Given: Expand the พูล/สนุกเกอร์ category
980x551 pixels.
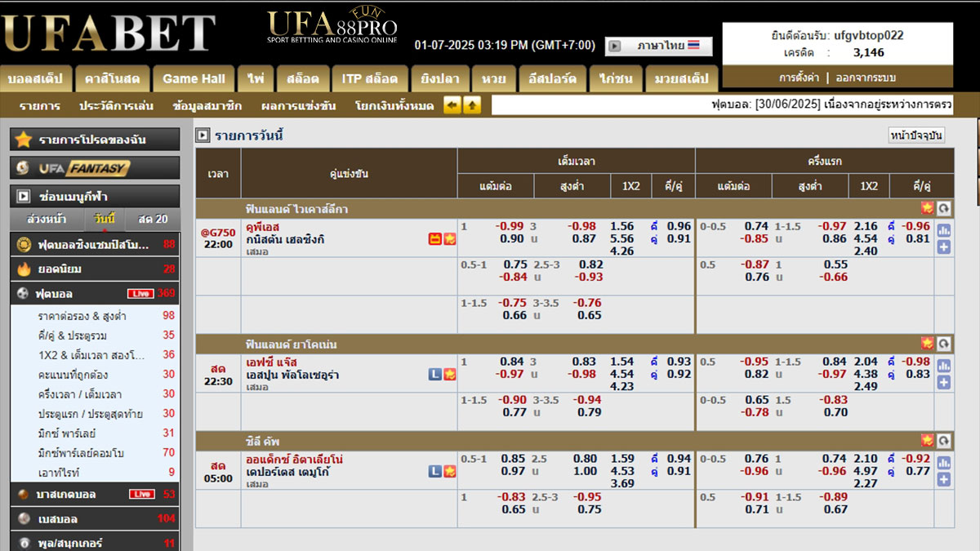Looking at the screenshot, I should click(95, 543).
